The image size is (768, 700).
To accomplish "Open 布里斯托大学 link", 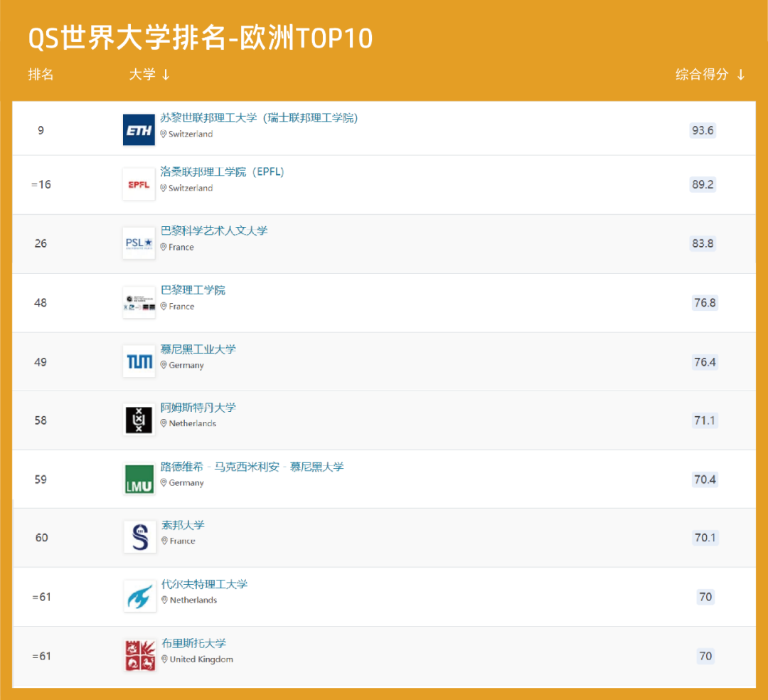I will click(x=194, y=643).
